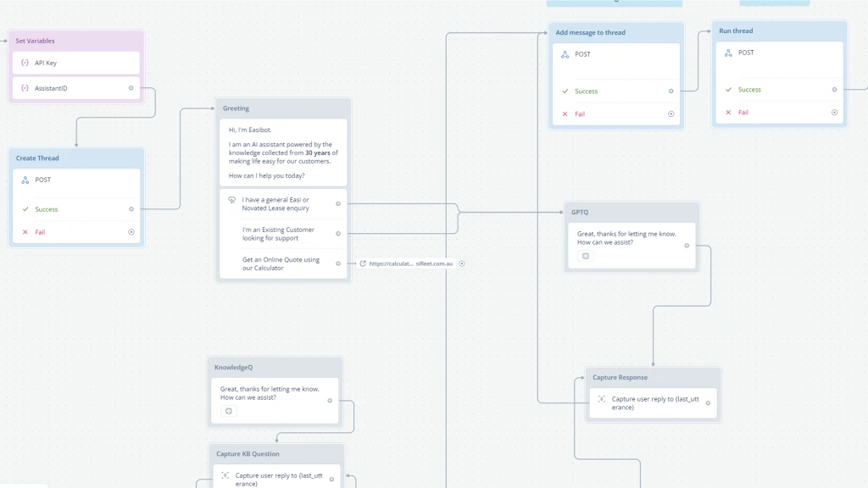Click the external link icon beside calculator URL
Image resolution: width=868 pixels, height=488 pixels.
coord(363,263)
